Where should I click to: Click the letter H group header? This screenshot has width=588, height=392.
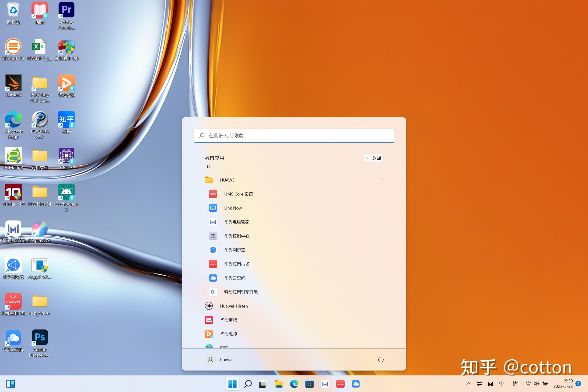tap(209, 167)
